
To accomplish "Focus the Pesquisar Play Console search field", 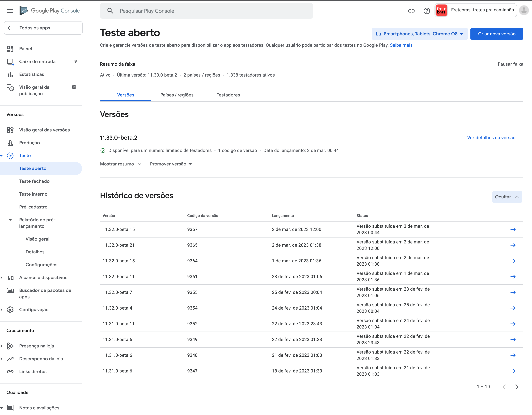I will point(206,11).
